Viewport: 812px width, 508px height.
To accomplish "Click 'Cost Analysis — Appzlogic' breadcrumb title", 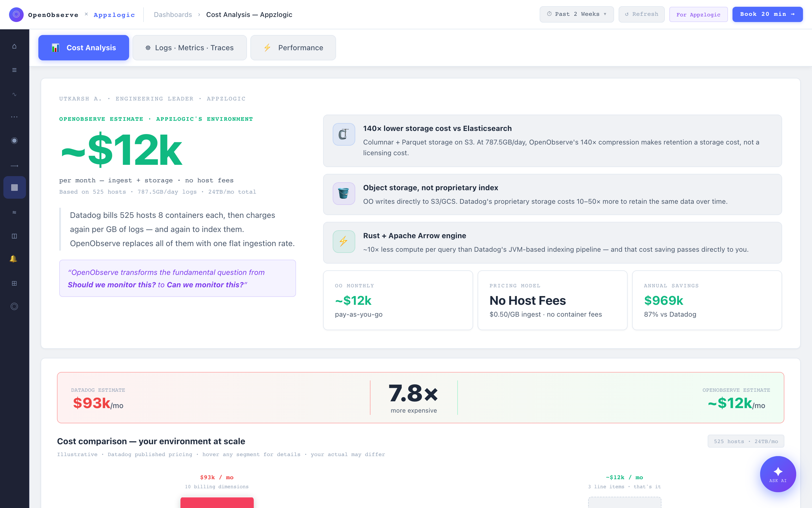I will 249,14.
